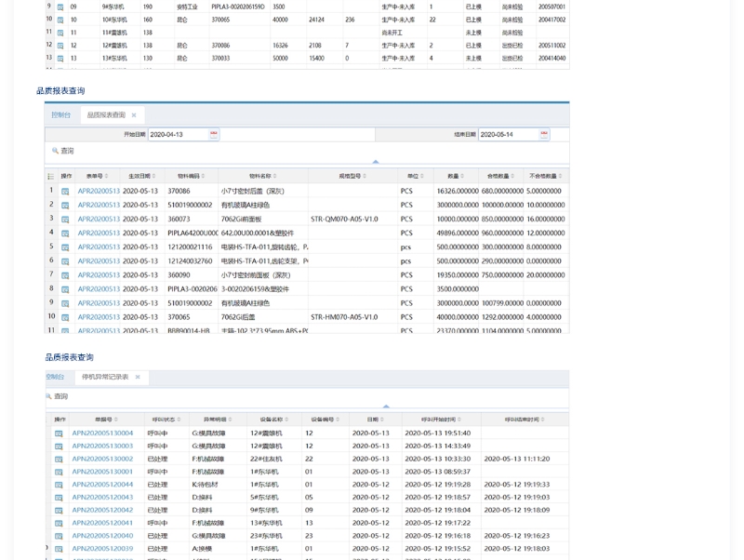Sort by the 生效日期 column header

point(142,176)
